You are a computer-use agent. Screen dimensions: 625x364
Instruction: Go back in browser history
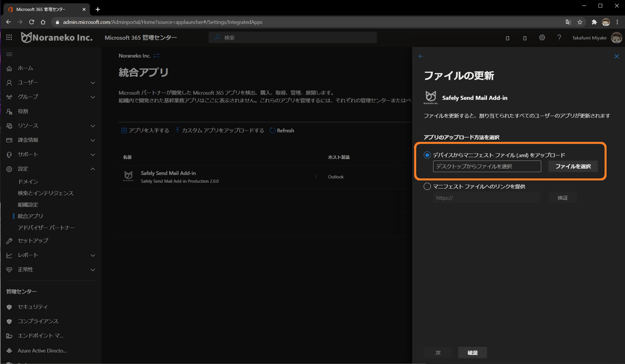pyautogui.click(x=9, y=22)
